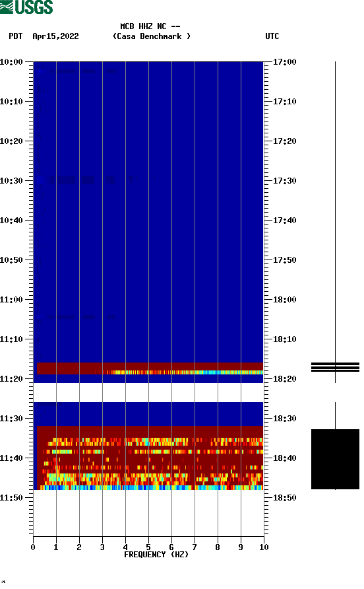Click the '18:20' UTC time label

284,378
